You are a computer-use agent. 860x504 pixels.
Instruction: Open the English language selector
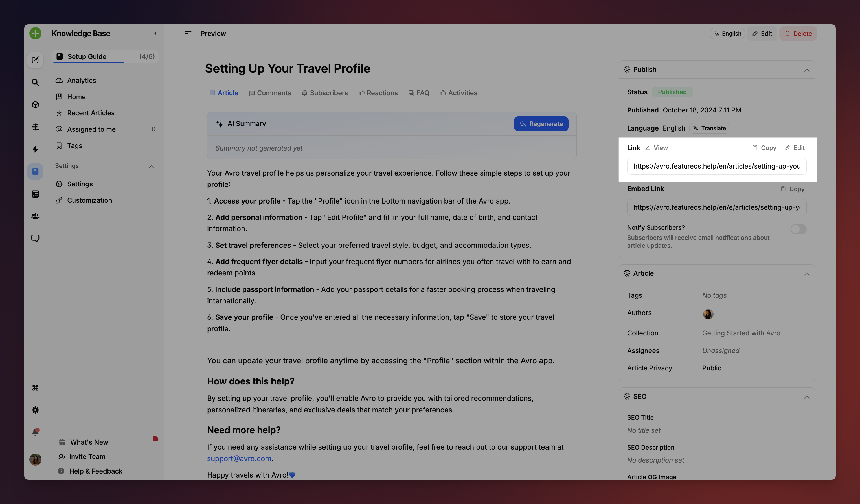click(x=727, y=34)
